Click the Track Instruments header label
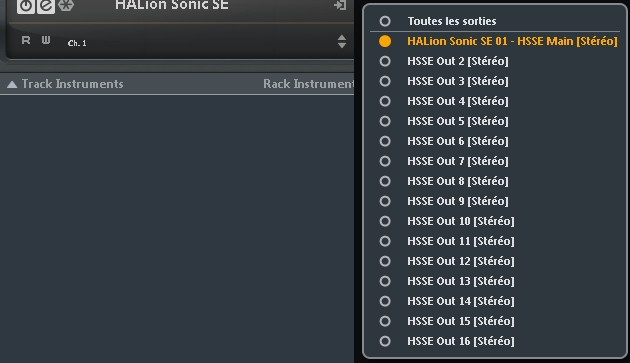The height and width of the screenshot is (363, 630). 72,84
